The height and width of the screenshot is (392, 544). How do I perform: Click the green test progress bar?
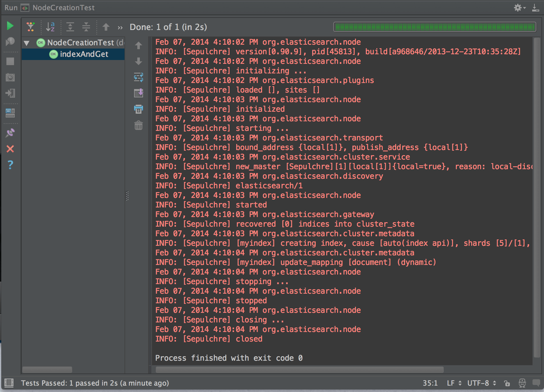point(434,27)
